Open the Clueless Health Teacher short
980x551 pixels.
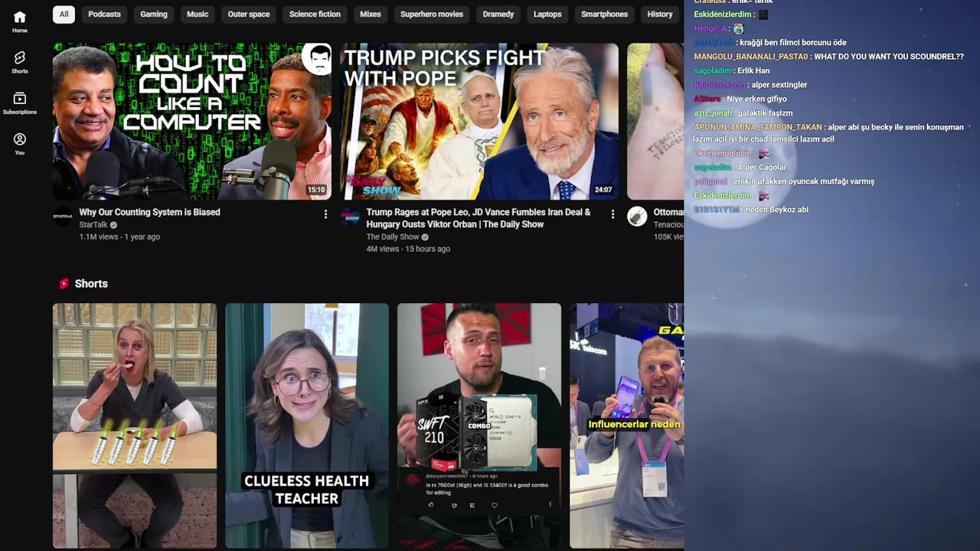[307, 425]
